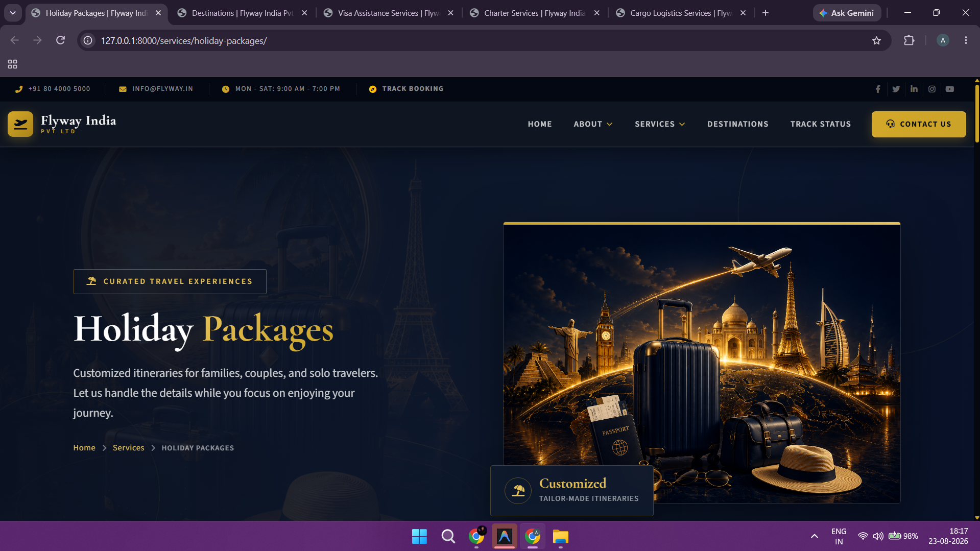Open Windows taskbar Search
980x551 pixels.
pyautogui.click(x=448, y=536)
